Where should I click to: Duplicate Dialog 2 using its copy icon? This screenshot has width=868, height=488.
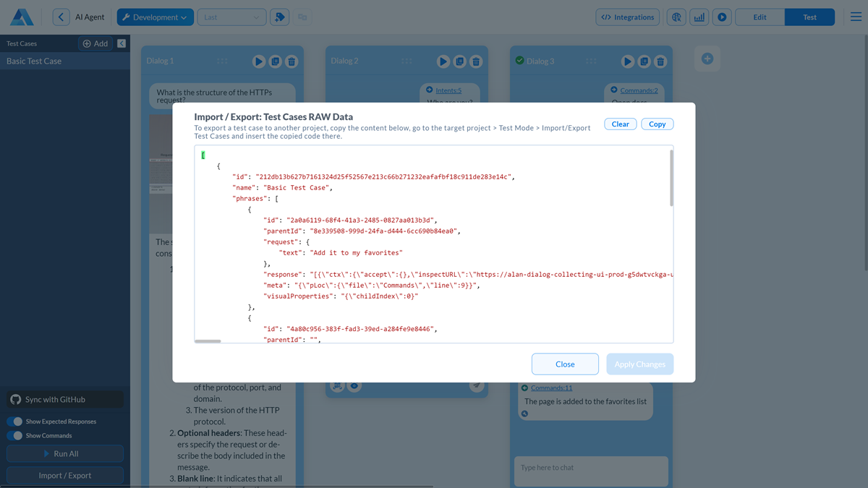click(459, 61)
